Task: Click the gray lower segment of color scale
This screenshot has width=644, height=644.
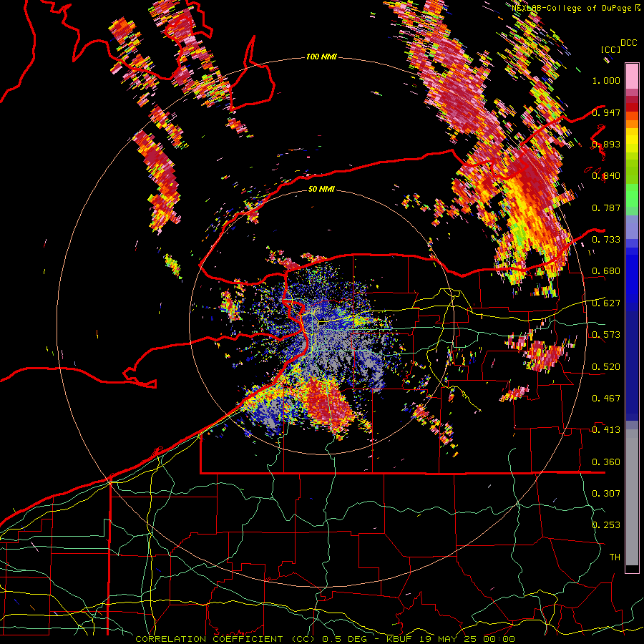Action: click(632, 497)
